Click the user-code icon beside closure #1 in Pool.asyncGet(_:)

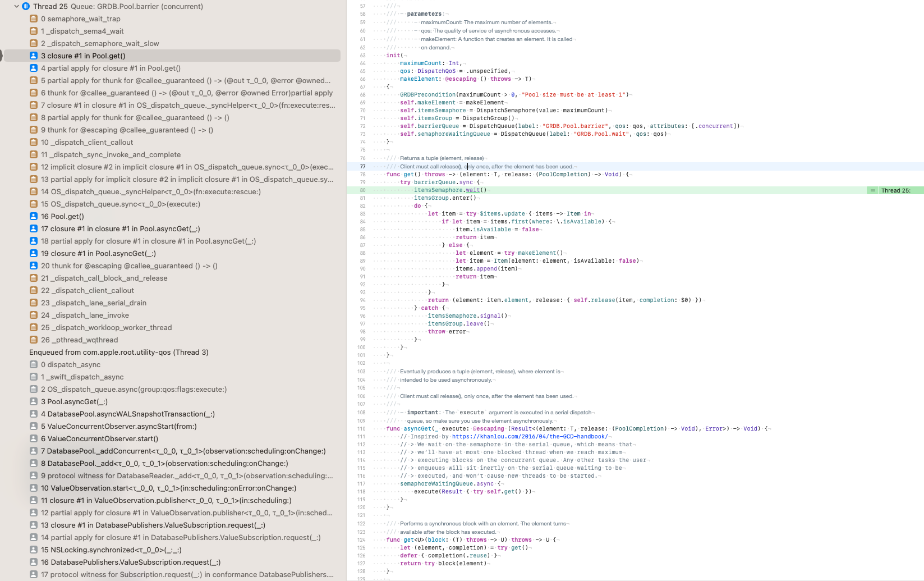[34, 253]
